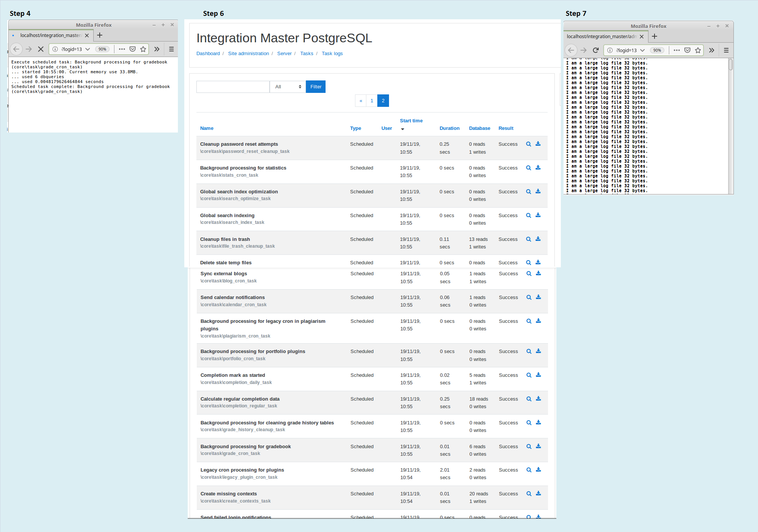Open Task logs breadcrumb link
The image size is (758, 532).
coord(332,54)
